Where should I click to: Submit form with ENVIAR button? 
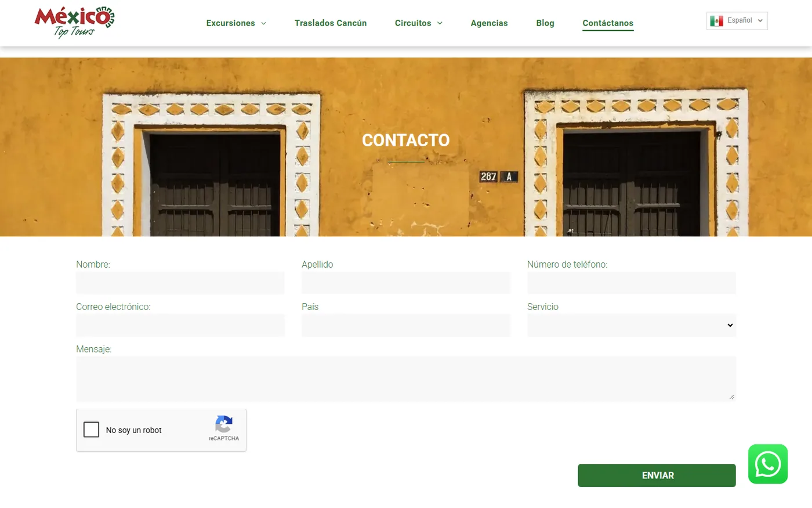[x=657, y=475]
